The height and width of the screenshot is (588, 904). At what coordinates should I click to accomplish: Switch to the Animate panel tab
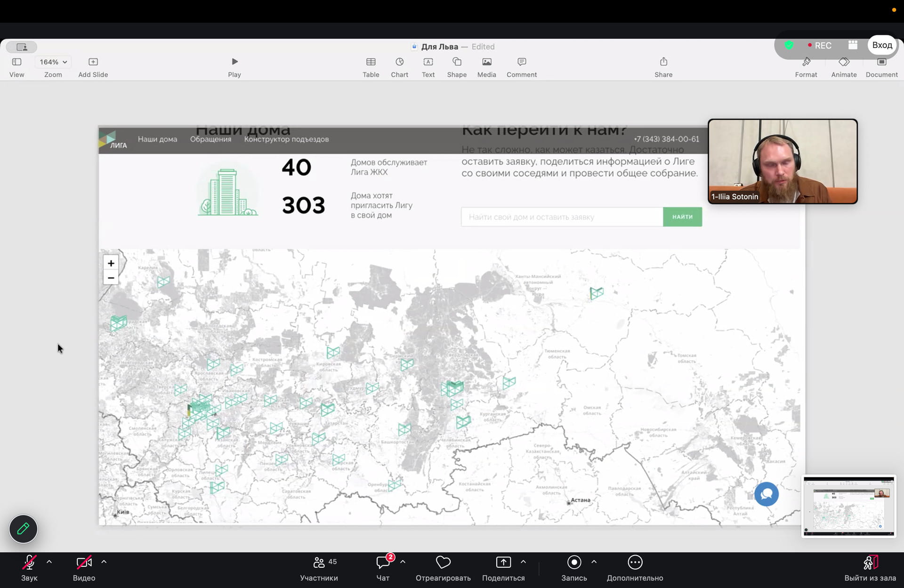coord(843,62)
